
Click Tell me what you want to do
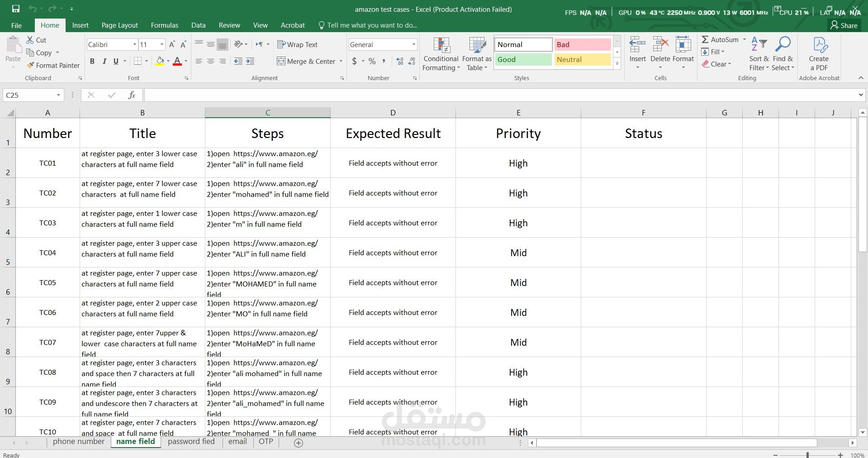367,25
